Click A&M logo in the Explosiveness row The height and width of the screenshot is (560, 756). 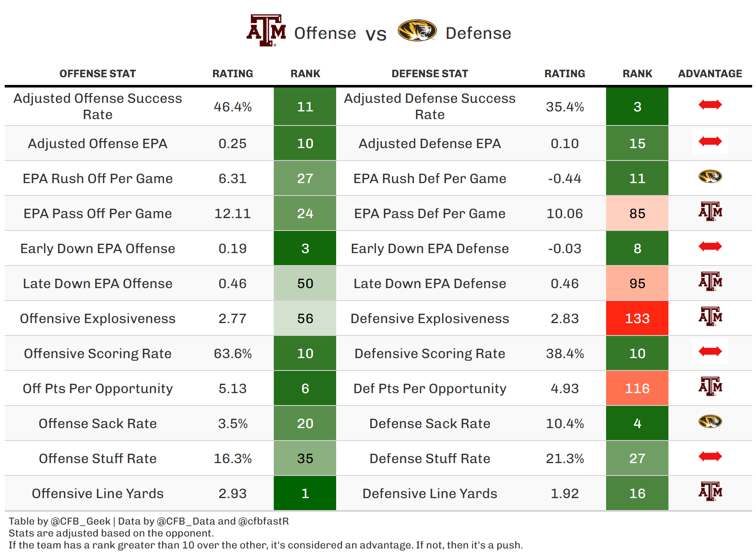(x=710, y=316)
